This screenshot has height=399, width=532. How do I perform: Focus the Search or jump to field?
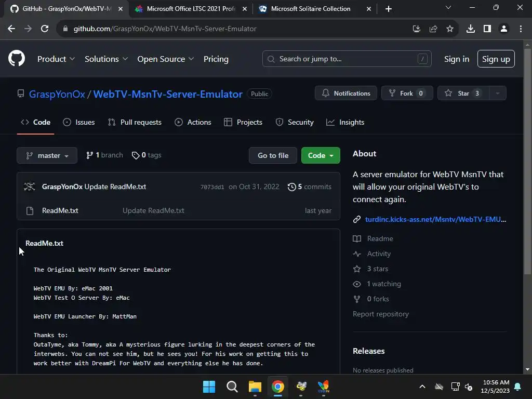pos(347,59)
